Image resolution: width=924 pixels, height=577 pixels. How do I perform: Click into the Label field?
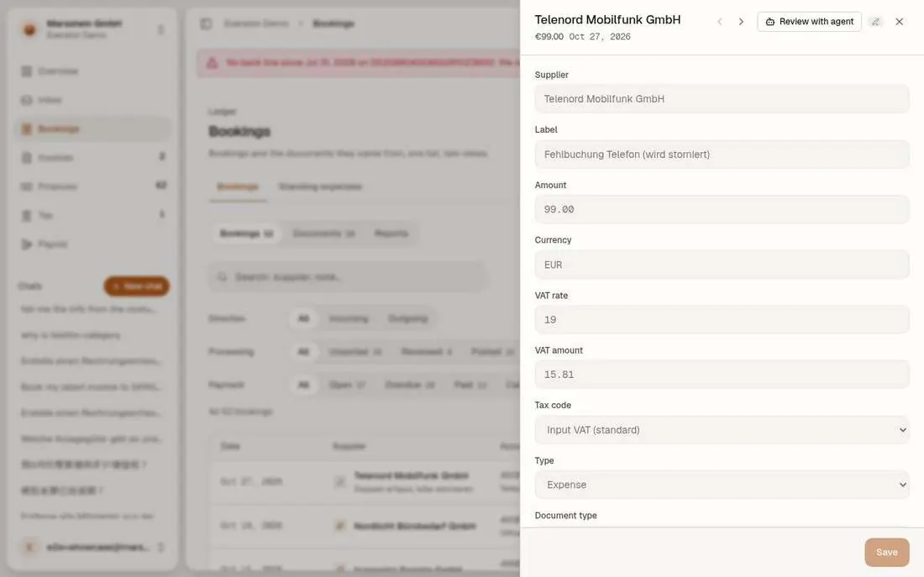tap(722, 155)
